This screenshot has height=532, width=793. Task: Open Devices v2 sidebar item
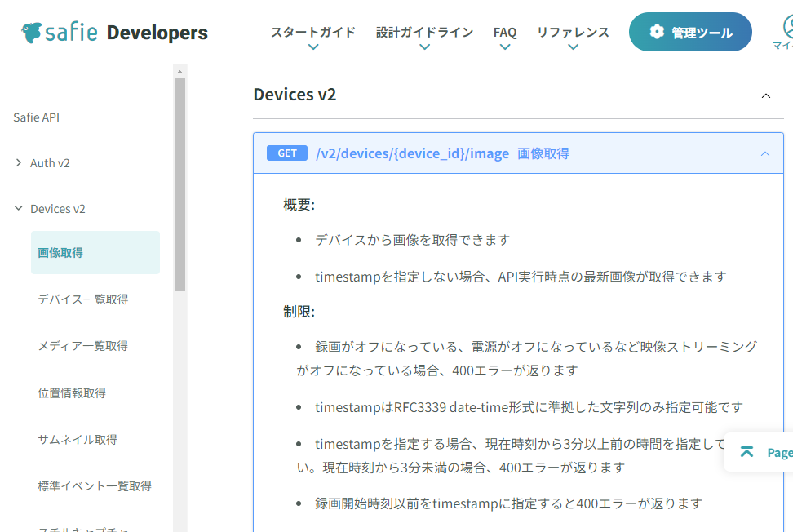click(58, 209)
